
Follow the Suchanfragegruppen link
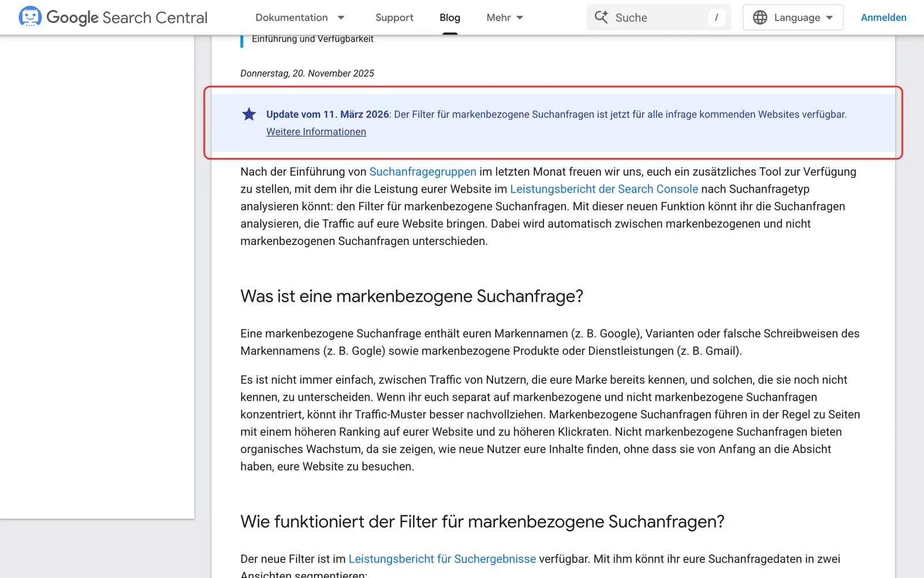pos(423,172)
